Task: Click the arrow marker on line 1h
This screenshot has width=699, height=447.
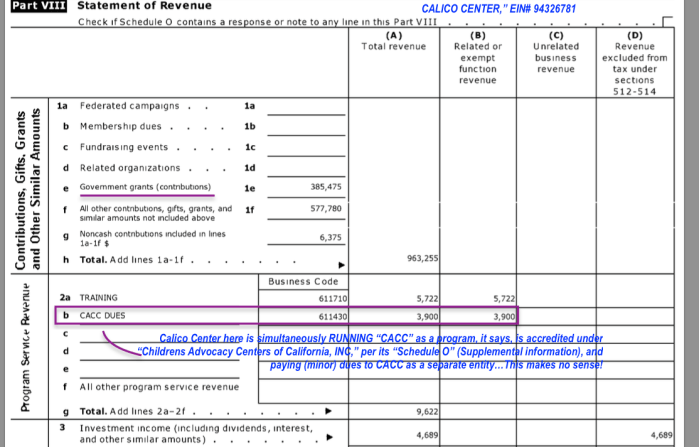Action: click(343, 264)
